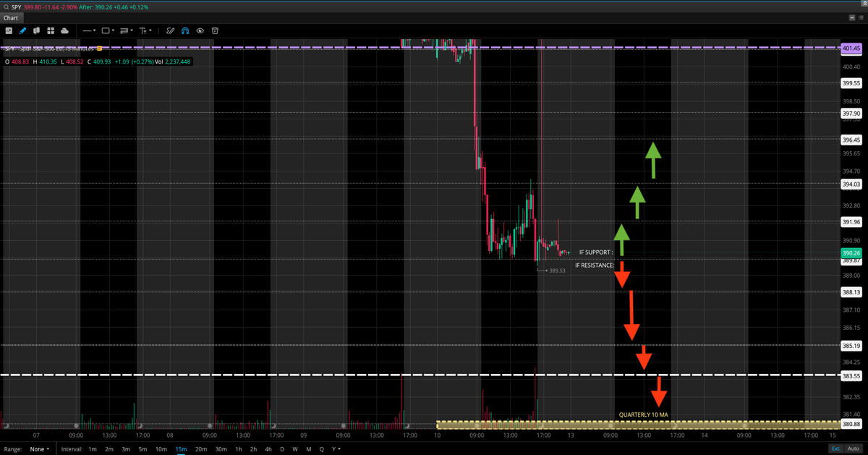Click the purple 401.45 price label
Screen dimensions: 868x455
click(851, 48)
